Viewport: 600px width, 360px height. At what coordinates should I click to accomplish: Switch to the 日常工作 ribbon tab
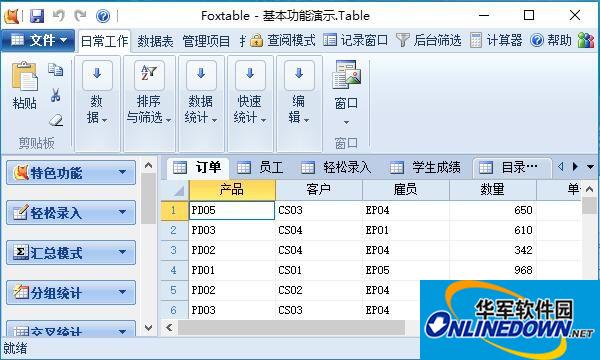click(x=104, y=41)
